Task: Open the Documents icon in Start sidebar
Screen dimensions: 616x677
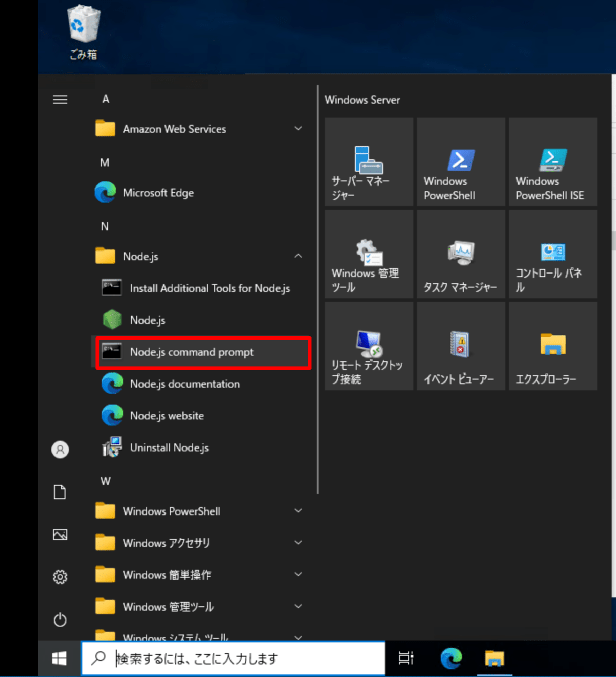Action: coord(60,492)
